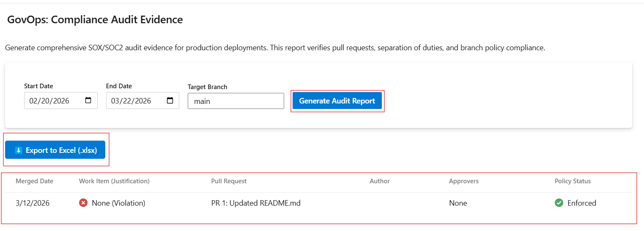The width and height of the screenshot is (644, 231).
Task: Click the Approvers cell showing None
Action: point(458,203)
